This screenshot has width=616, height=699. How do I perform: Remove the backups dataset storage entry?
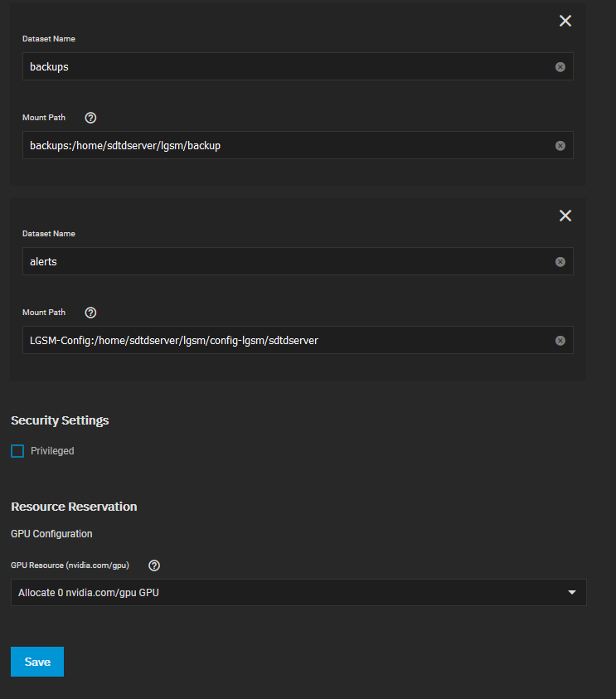(x=565, y=21)
